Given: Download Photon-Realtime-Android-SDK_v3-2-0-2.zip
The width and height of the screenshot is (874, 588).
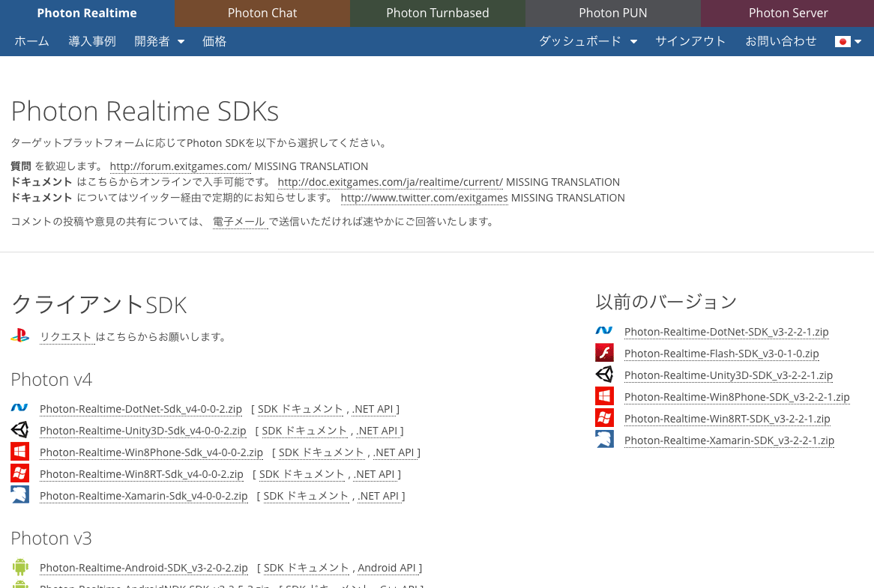Looking at the screenshot, I should [x=143, y=568].
